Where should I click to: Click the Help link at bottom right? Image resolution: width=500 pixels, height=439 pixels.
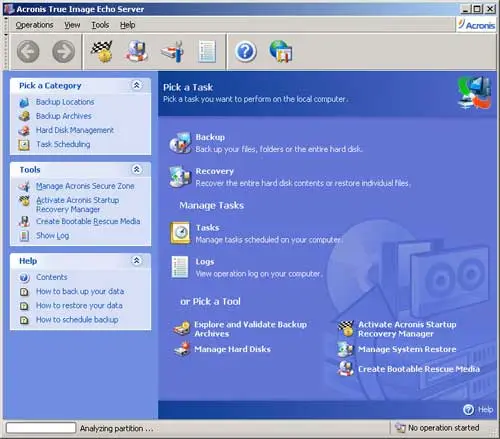[x=485, y=409]
